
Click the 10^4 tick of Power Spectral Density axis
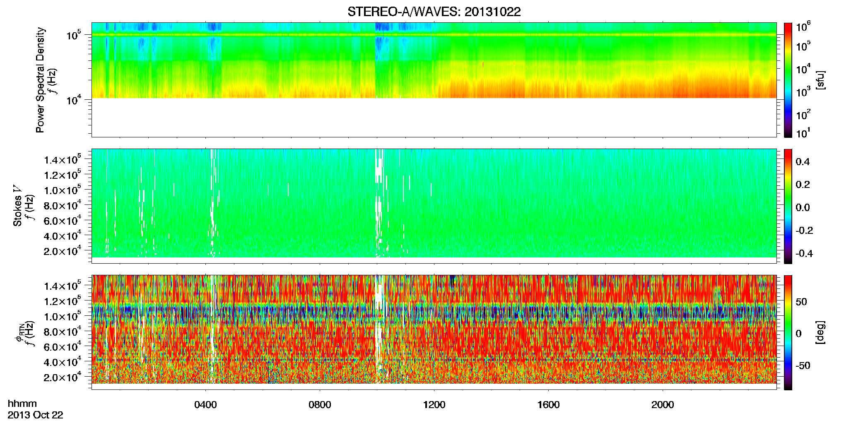point(74,99)
